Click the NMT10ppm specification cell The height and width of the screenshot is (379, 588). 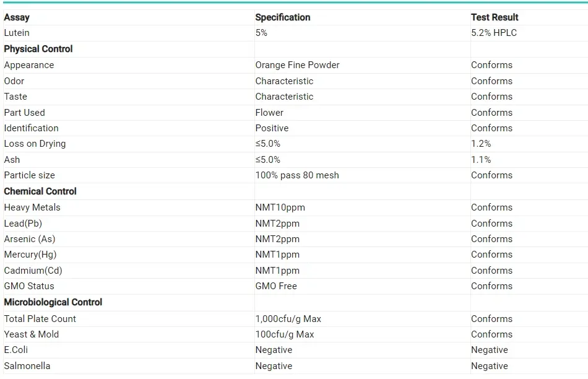pyautogui.click(x=280, y=207)
